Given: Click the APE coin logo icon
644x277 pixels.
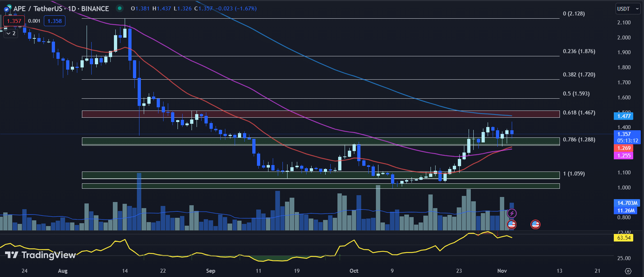Looking at the screenshot, I should (x=7, y=9).
